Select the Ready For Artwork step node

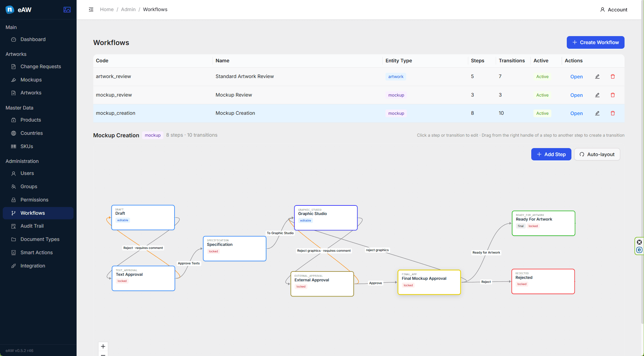coord(544,223)
